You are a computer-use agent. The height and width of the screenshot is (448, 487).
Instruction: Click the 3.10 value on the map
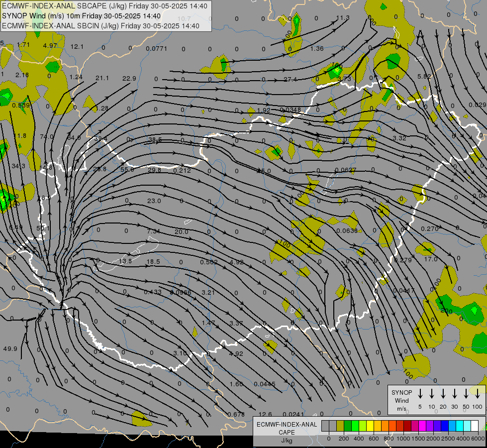coord(180,353)
